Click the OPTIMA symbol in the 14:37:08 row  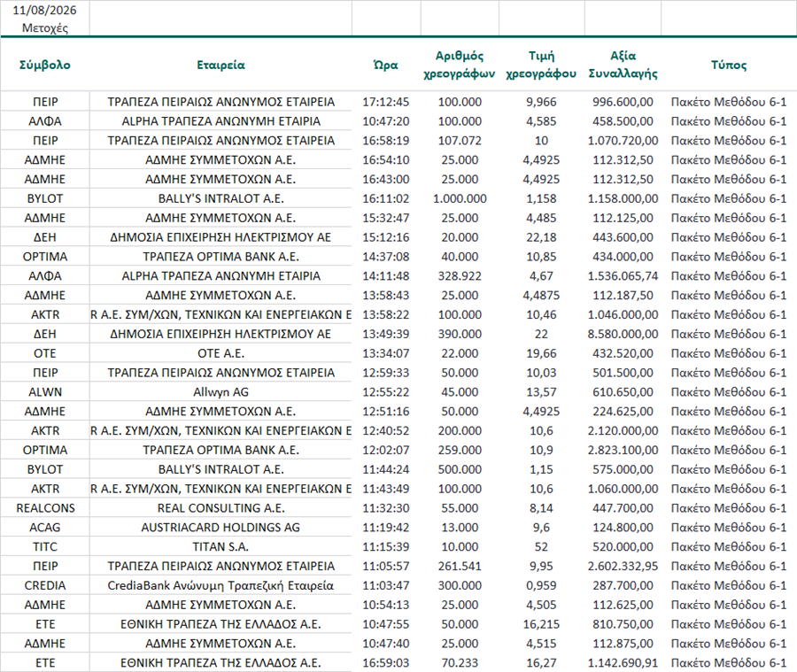tap(45, 256)
